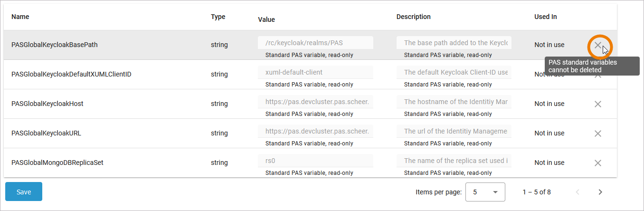644x211 pixels.
Task: Click delete icon for PASGlobalKeycloakBasePath row
Action: [598, 45]
